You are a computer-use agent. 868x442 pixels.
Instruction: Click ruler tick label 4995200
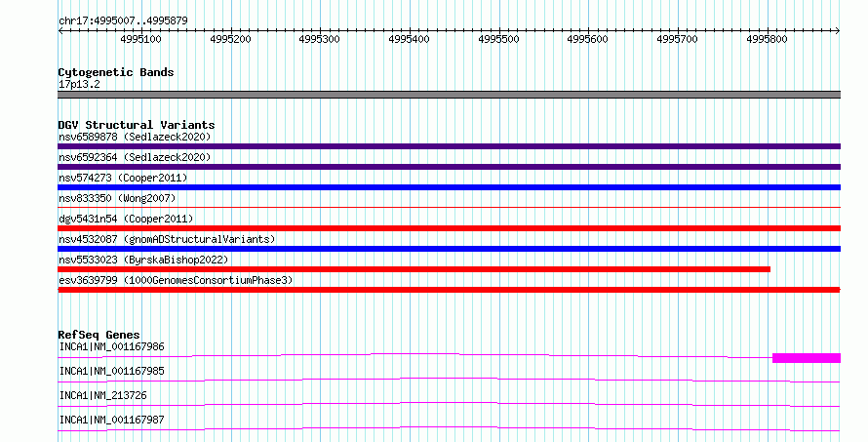(230, 39)
